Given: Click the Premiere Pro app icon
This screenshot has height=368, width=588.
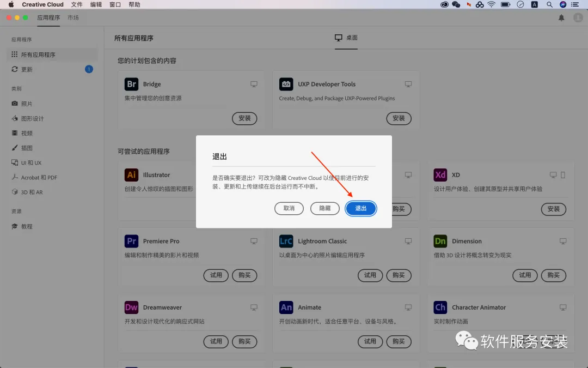Looking at the screenshot, I should pyautogui.click(x=131, y=241).
